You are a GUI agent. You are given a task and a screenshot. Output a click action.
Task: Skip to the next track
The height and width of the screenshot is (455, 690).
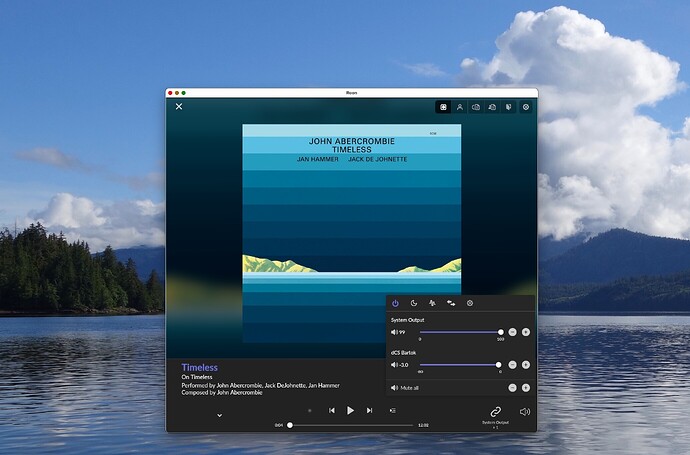369,411
